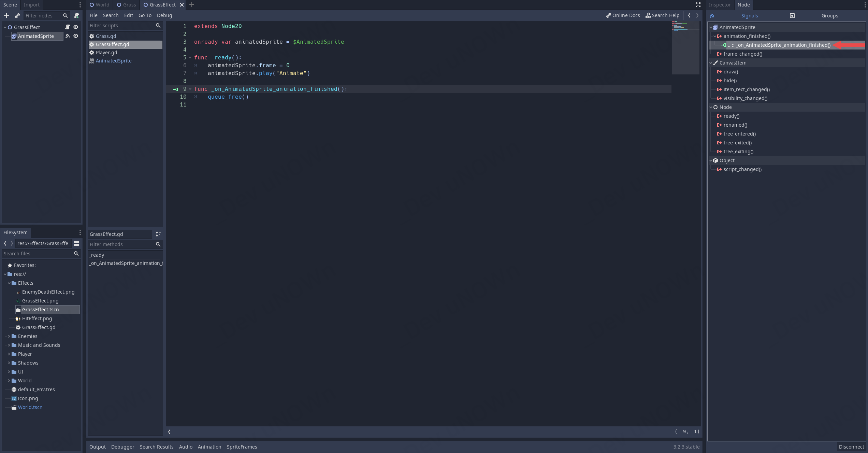This screenshot has width=868, height=453.
Task: Open the Debug menu
Action: (164, 15)
